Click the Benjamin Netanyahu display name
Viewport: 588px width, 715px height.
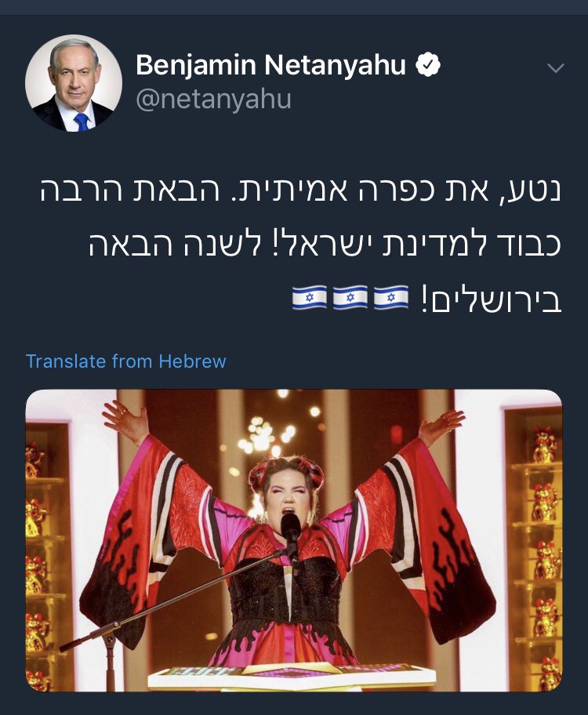point(270,65)
